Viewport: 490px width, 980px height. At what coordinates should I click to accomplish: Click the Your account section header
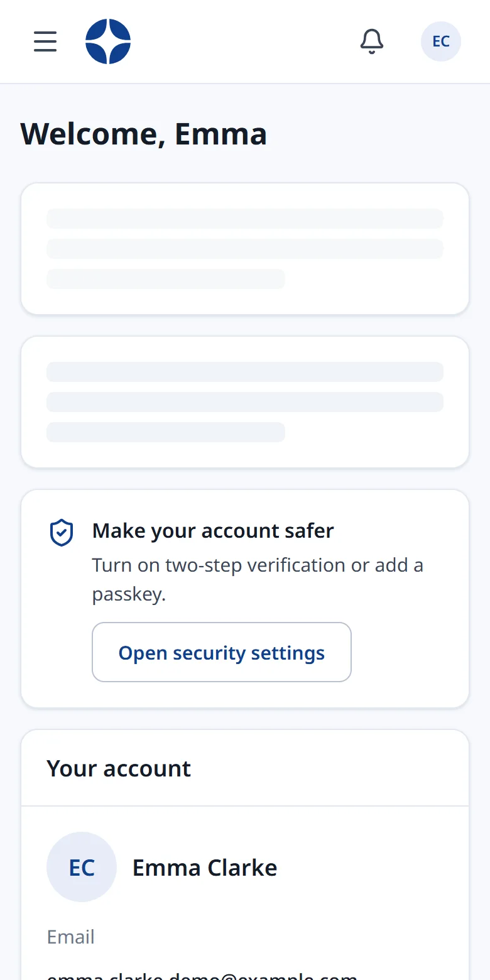(x=119, y=768)
